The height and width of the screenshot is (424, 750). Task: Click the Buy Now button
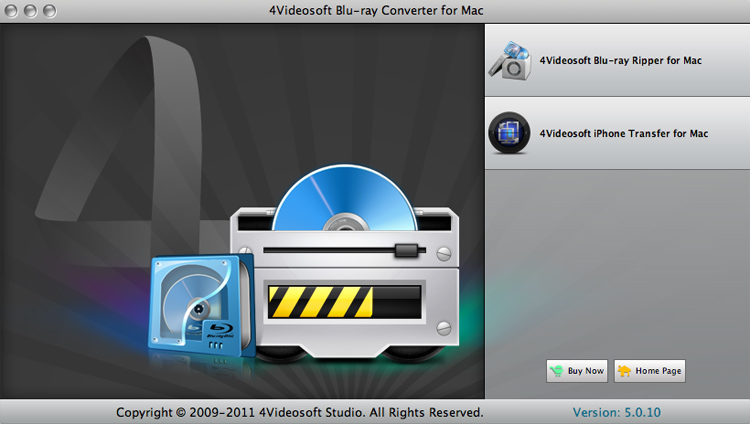[x=577, y=371]
